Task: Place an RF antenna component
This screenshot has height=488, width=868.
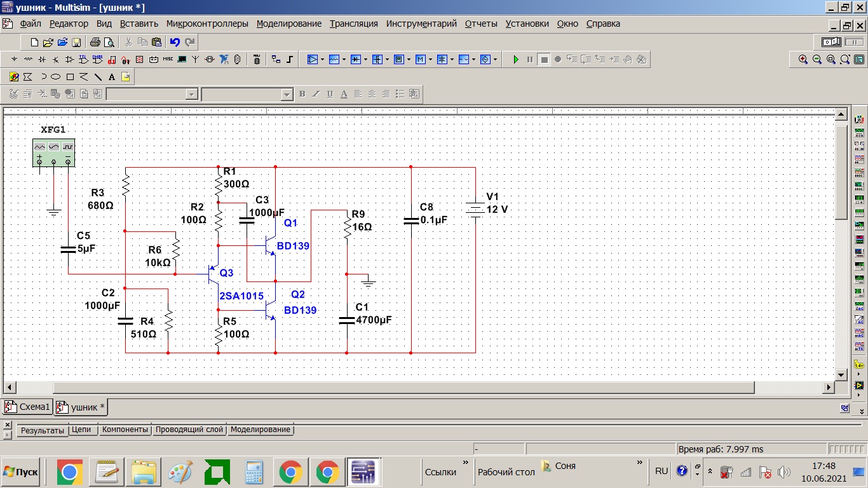Action: point(196,59)
